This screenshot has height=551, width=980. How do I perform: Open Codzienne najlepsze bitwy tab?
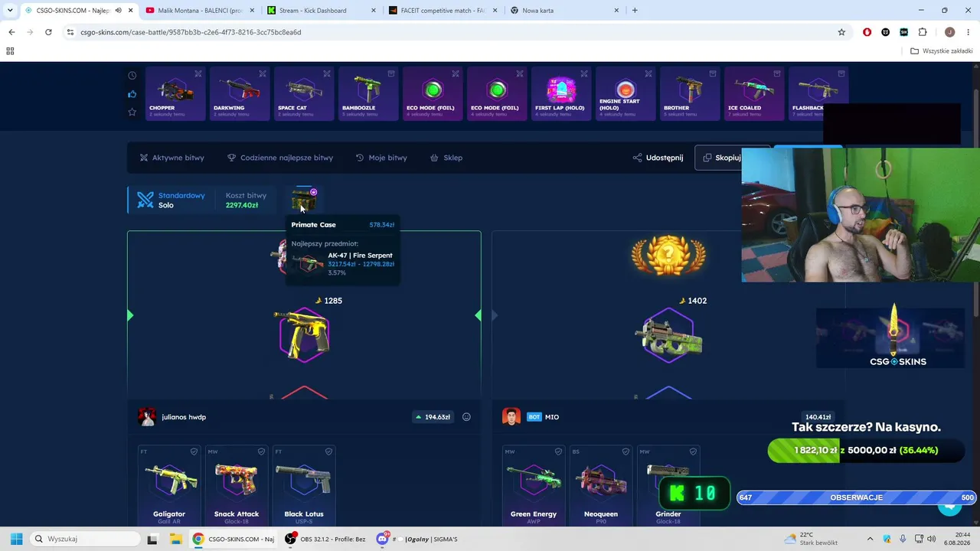[x=280, y=158]
